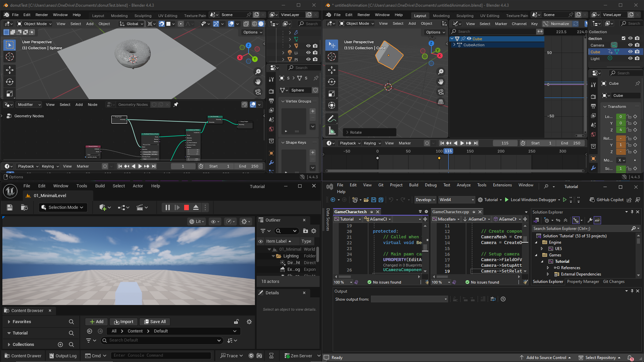Toggle the 01_Minimal visibility eye in Unreal Outliner

[261, 241]
